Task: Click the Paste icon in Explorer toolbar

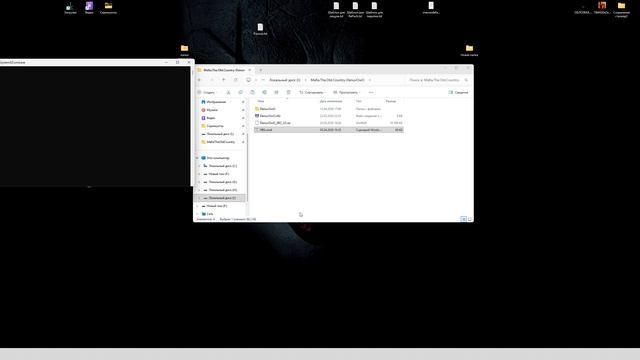Action: click(x=252, y=93)
